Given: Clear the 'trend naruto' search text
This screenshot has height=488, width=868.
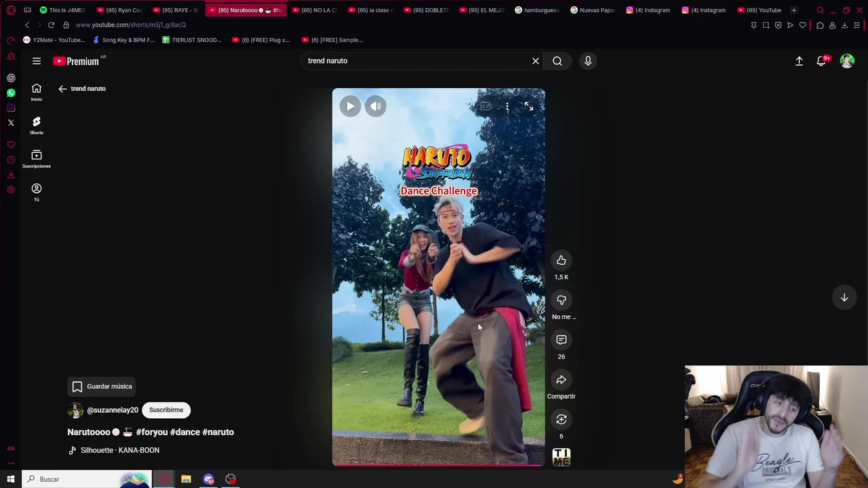Looking at the screenshot, I should (x=536, y=61).
